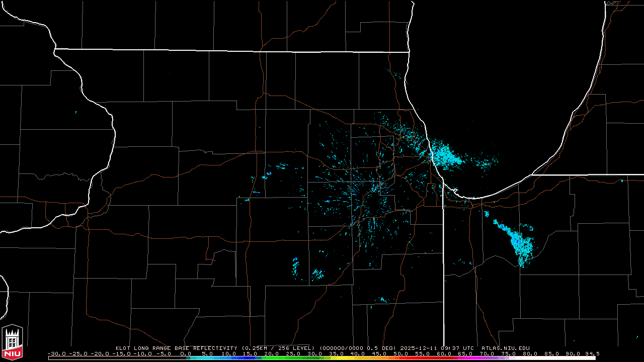The image size is (644, 362).
Task: Click the NIU castle logo
Action: pos(13,342)
